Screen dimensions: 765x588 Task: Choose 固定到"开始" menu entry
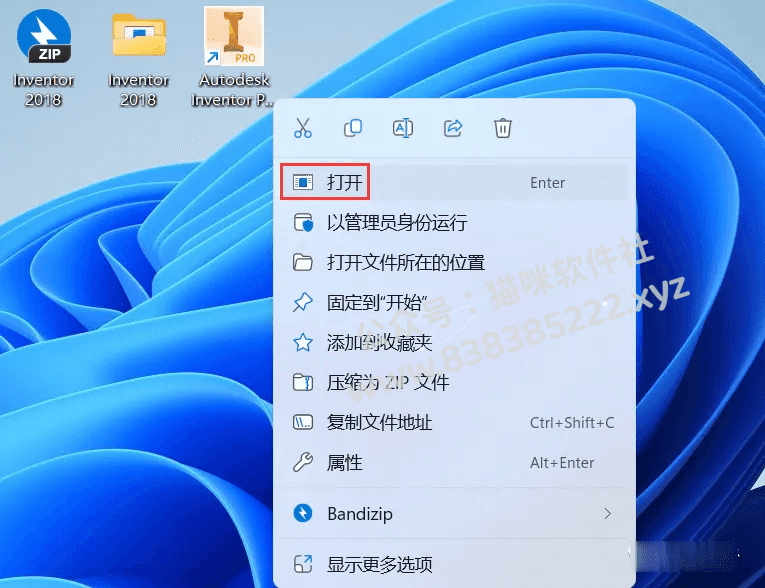coord(454,303)
